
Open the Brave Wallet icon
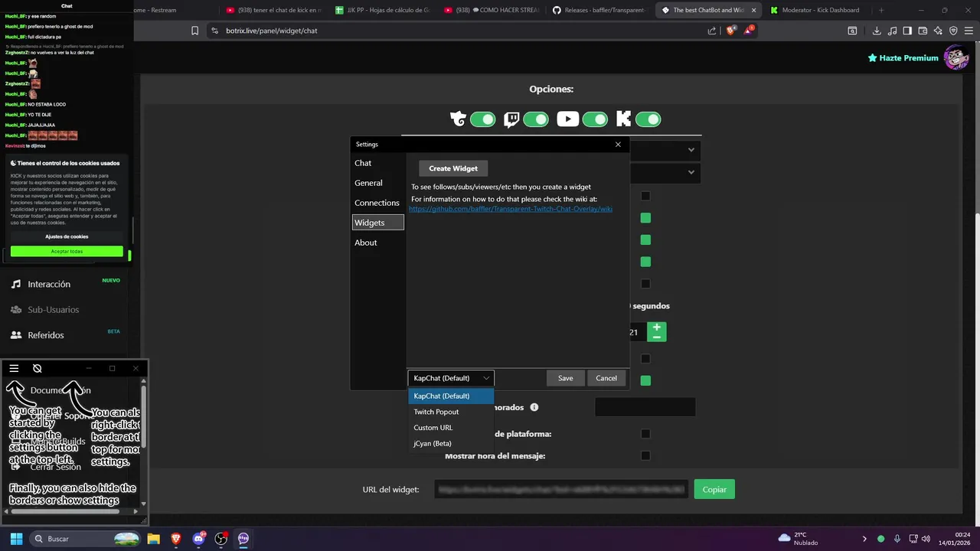point(923,31)
